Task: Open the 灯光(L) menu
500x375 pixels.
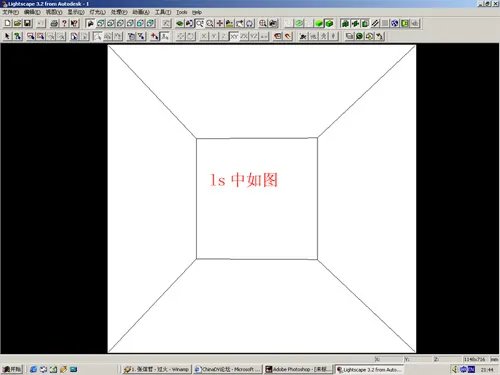Action: [x=97, y=12]
